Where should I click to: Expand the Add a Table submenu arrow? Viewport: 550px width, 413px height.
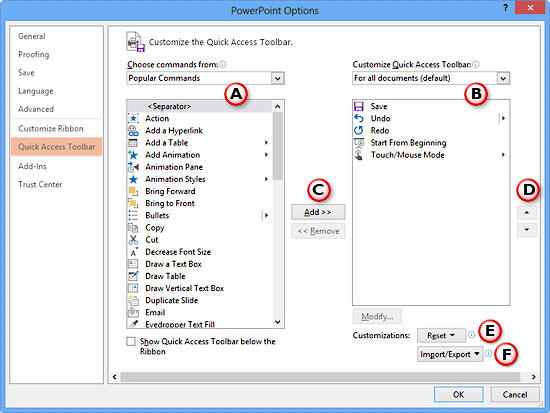point(266,142)
